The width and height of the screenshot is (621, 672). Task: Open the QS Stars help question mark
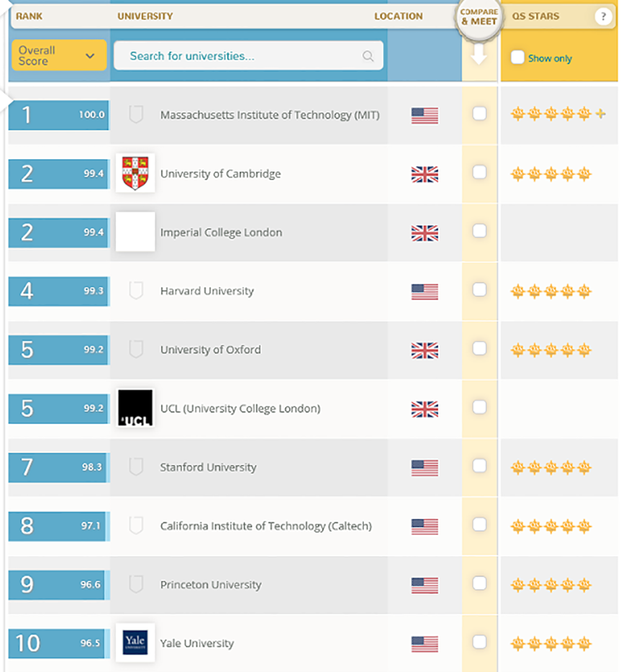[x=603, y=17]
